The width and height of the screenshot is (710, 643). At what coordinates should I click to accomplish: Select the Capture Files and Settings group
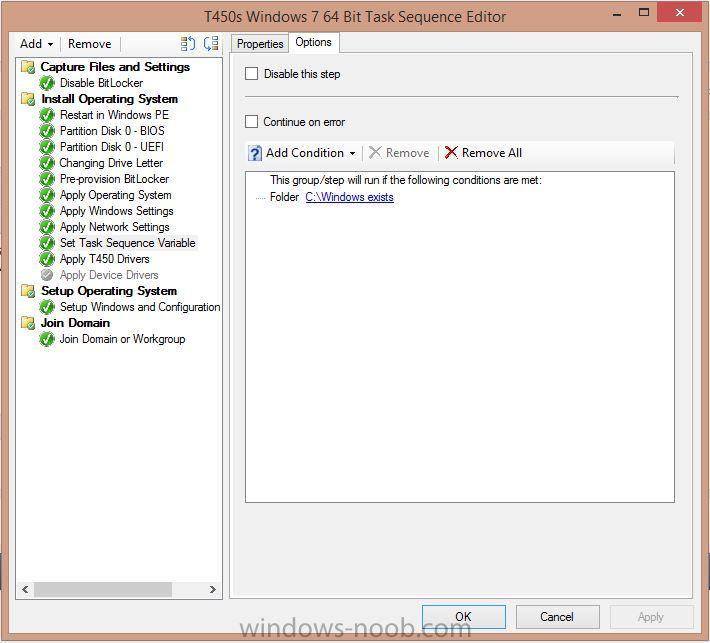[x=115, y=67]
